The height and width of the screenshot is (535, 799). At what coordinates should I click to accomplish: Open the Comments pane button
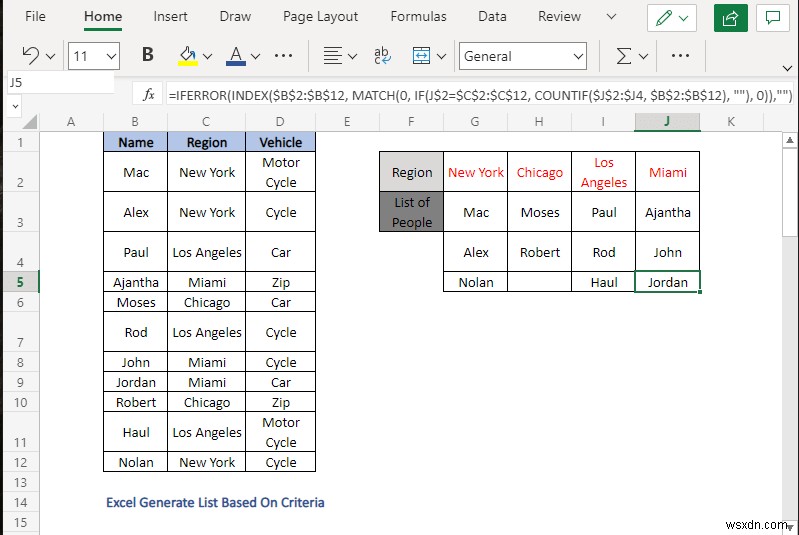[773, 18]
